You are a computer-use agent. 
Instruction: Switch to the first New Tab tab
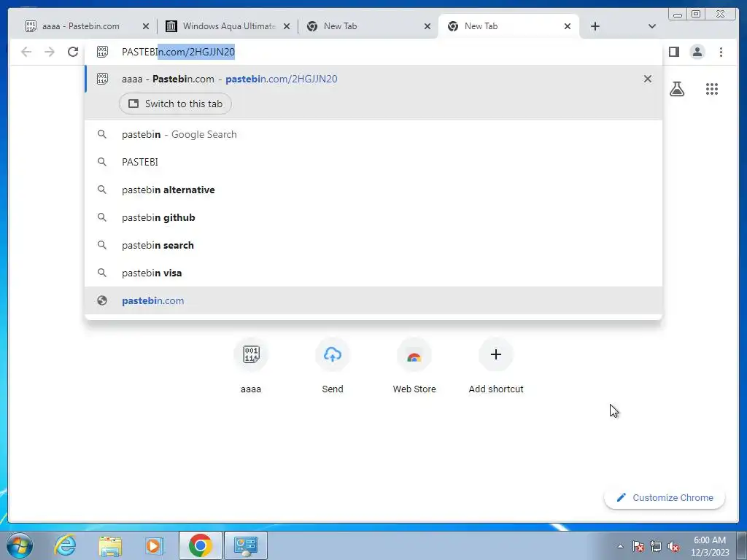[x=340, y=26]
